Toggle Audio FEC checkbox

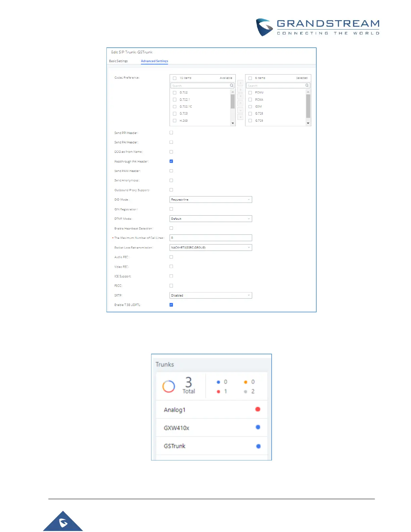[x=171, y=257]
